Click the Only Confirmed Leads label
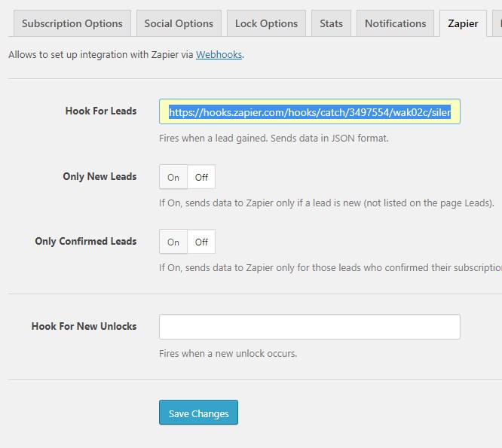The width and height of the screenshot is (502, 448). click(86, 242)
